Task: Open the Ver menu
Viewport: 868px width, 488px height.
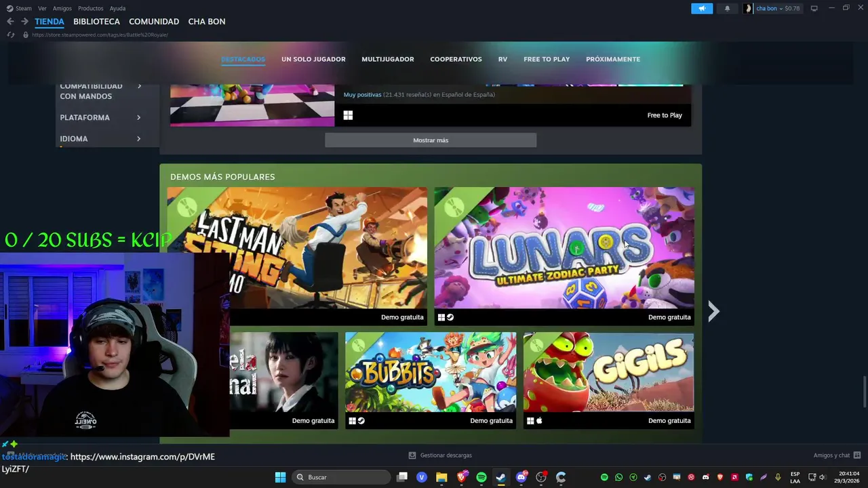Action: pos(43,8)
